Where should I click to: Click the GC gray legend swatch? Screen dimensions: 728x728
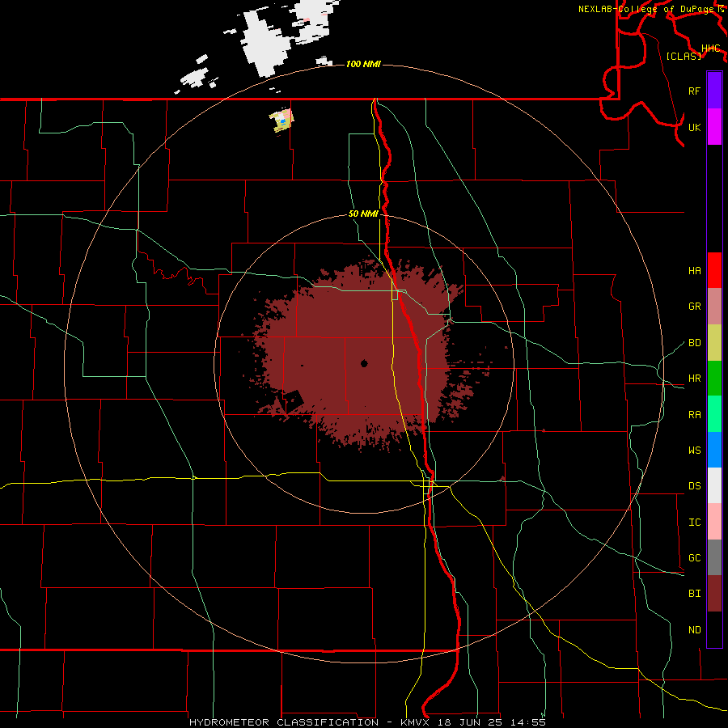714,557
